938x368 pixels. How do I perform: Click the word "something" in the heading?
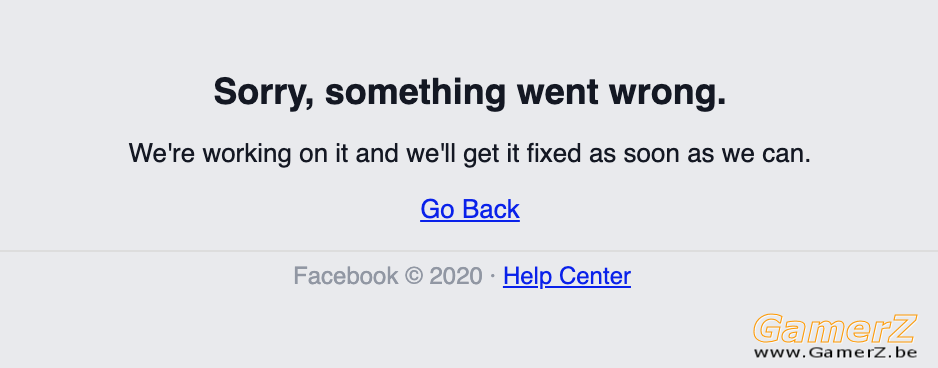(416, 93)
